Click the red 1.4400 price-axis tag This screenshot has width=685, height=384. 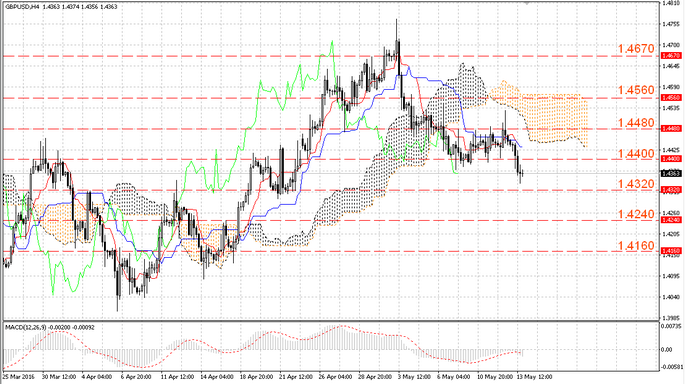coord(671,159)
